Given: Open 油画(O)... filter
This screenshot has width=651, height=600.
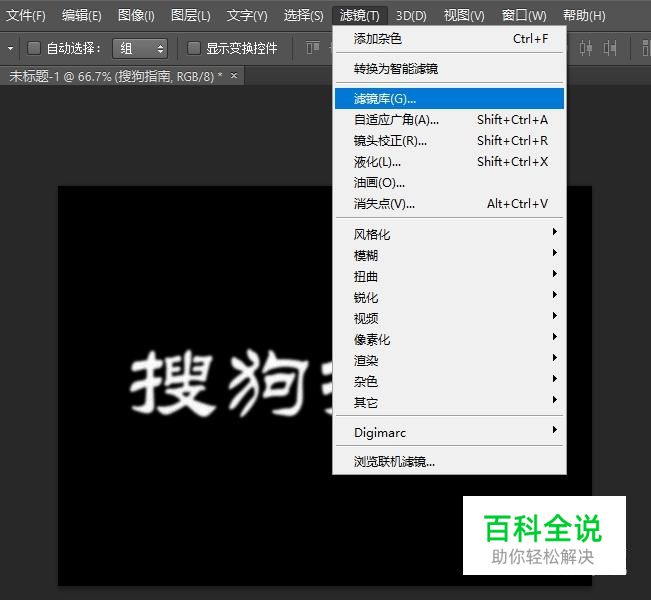Looking at the screenshot, I should (x=450, y=183).
